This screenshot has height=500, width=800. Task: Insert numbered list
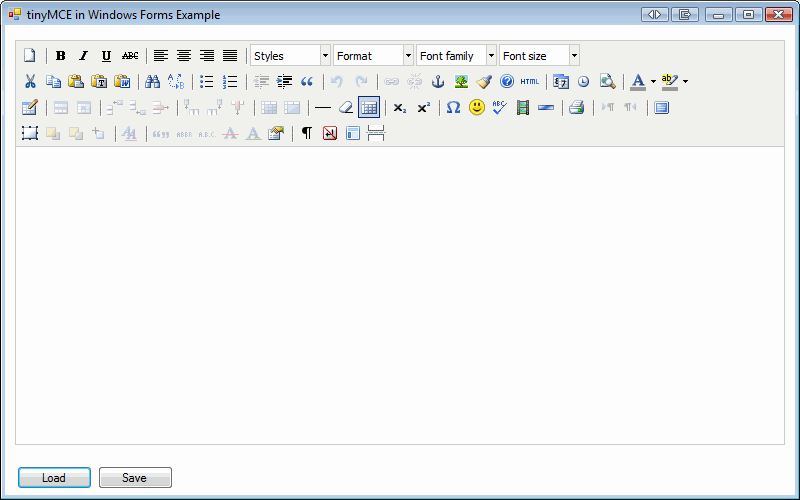pos(230,81)
